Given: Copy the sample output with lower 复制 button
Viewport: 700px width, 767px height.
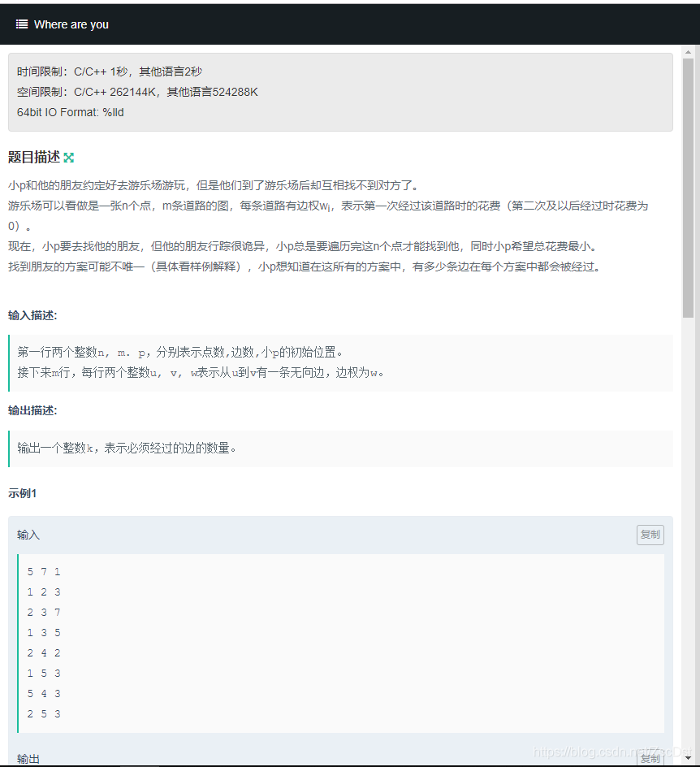Looking at the screenshot, I should (x=650, y=759).
